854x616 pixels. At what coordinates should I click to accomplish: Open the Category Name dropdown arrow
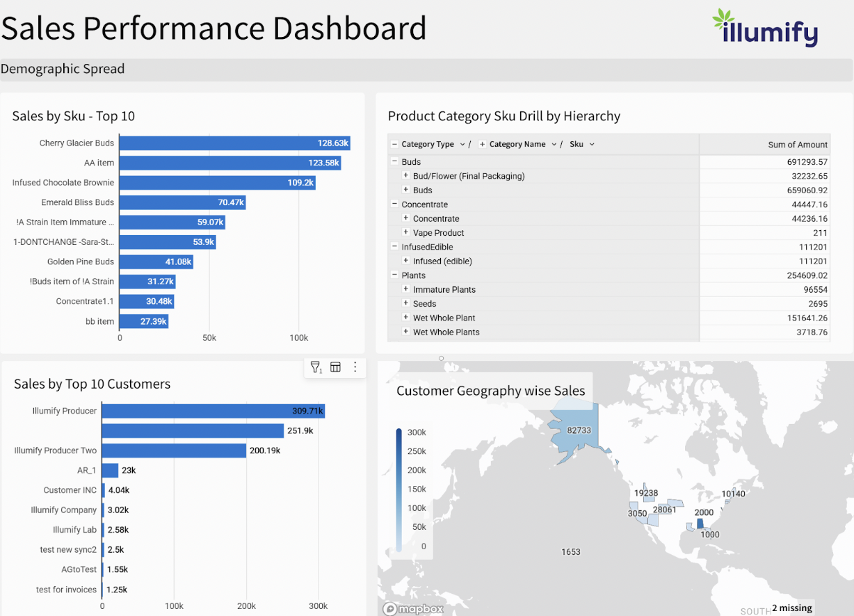(x=554, y=145)
